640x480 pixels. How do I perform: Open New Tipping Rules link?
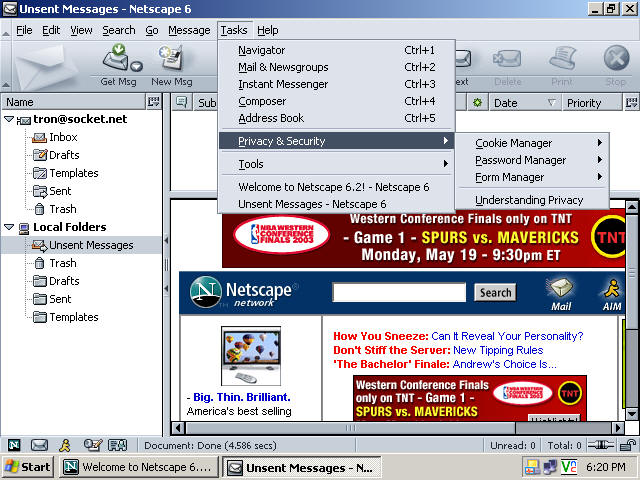[498, 350]
